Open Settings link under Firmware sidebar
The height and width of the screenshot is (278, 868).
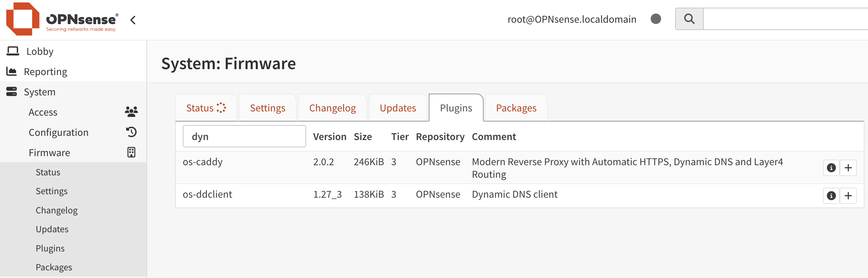[52, 191]
